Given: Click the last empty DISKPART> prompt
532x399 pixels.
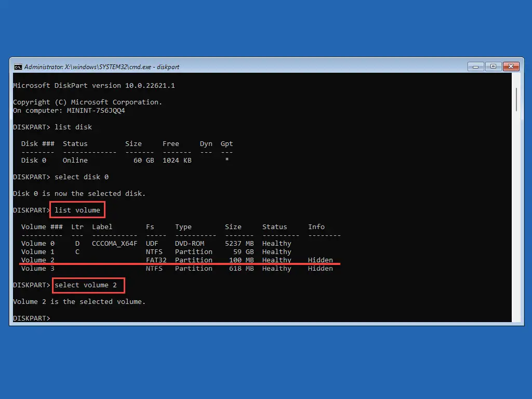Looking at the screenshot, I should 32,318.
